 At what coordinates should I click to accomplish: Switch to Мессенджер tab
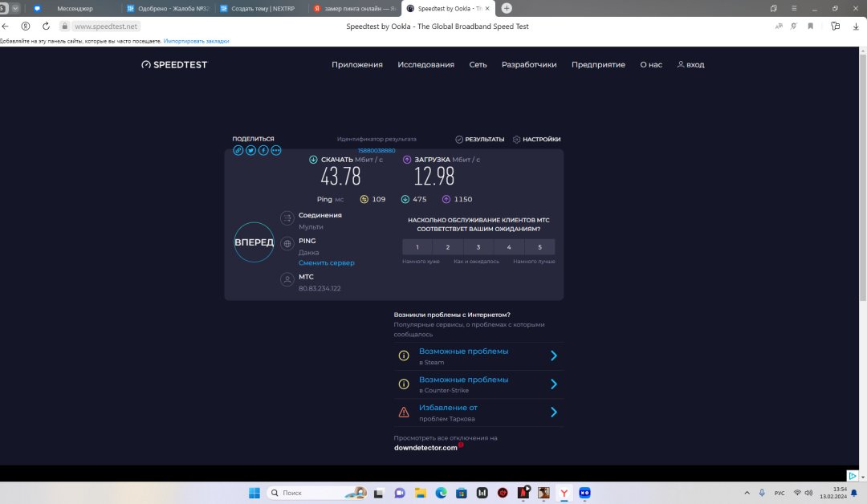tap(75, 8)
